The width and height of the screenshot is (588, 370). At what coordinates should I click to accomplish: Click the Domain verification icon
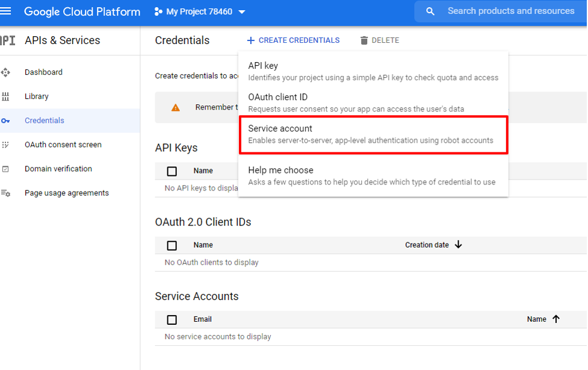5,169
